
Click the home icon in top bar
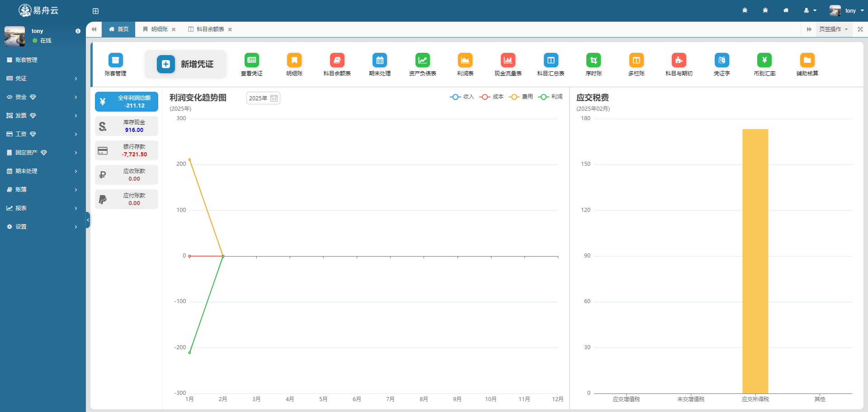pyautogui.click(x=786, y=10)
